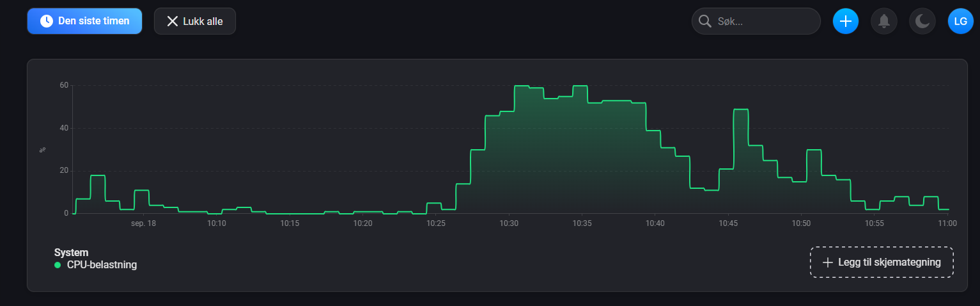Open notifications bell icon
The width and height of the screenshot is (980, 306).
click(x=884, y=21)
